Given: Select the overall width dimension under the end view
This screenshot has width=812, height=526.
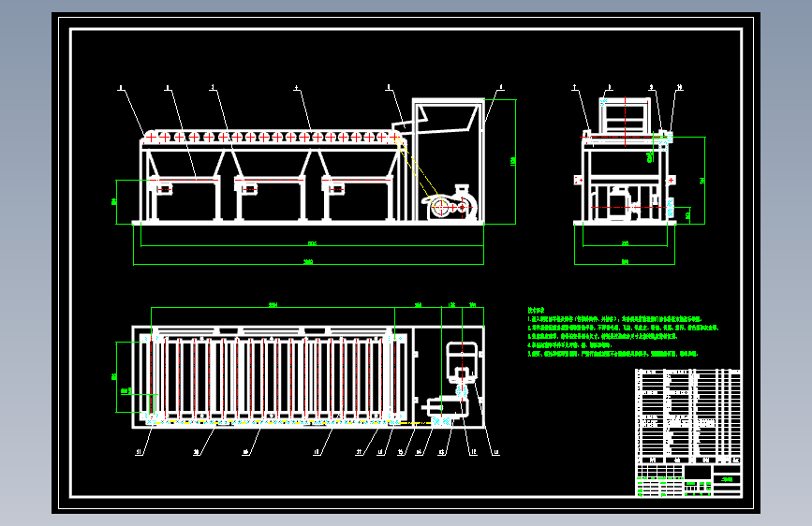Looking at the screenshot, I should coord(625,262).
